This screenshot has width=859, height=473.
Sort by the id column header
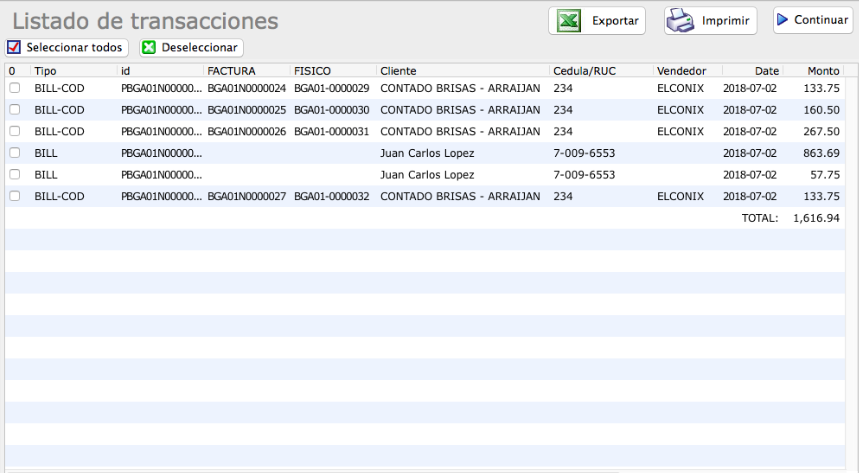(x=125, y=71)
